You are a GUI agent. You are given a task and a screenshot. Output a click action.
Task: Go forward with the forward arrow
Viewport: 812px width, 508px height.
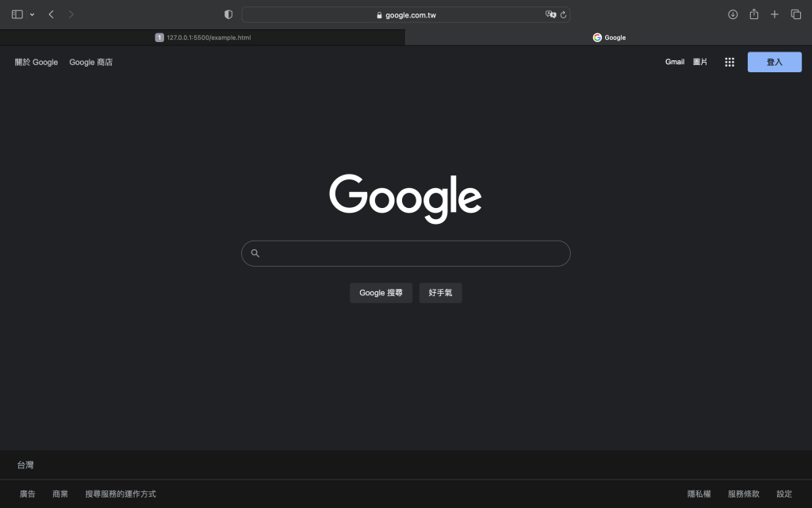pos(71,14)
